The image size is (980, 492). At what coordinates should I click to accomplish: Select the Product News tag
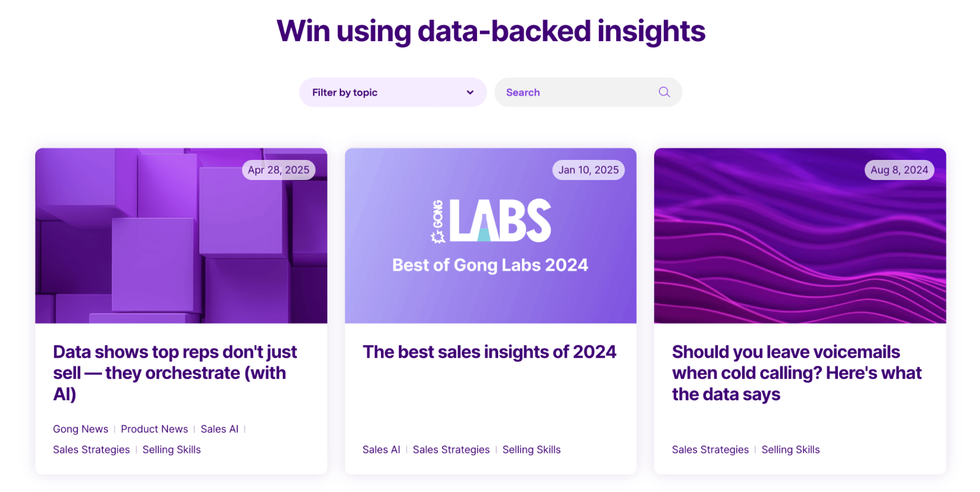point(154,429)
